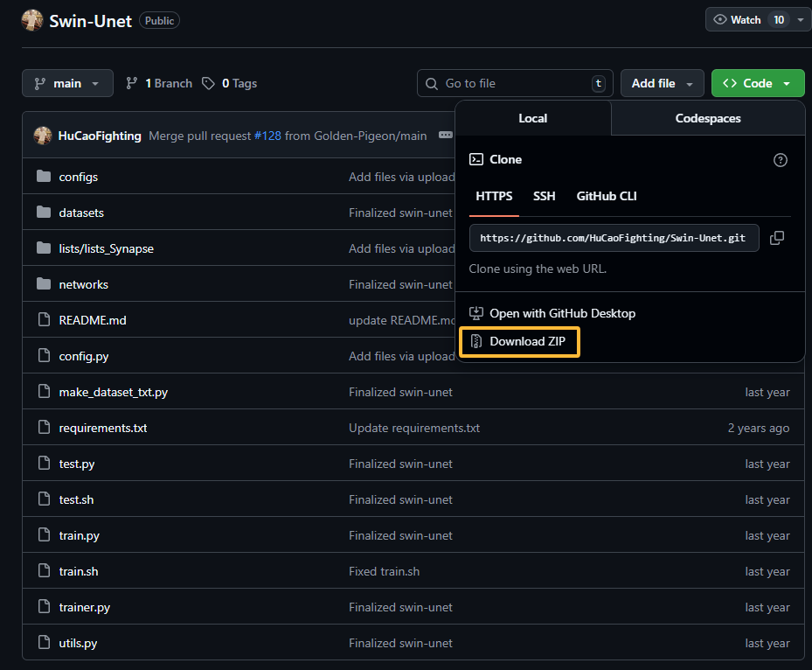This screenshot has height=670, width=812.
Task: Expand the commit message ellipsis button
Action: (446, 135)
